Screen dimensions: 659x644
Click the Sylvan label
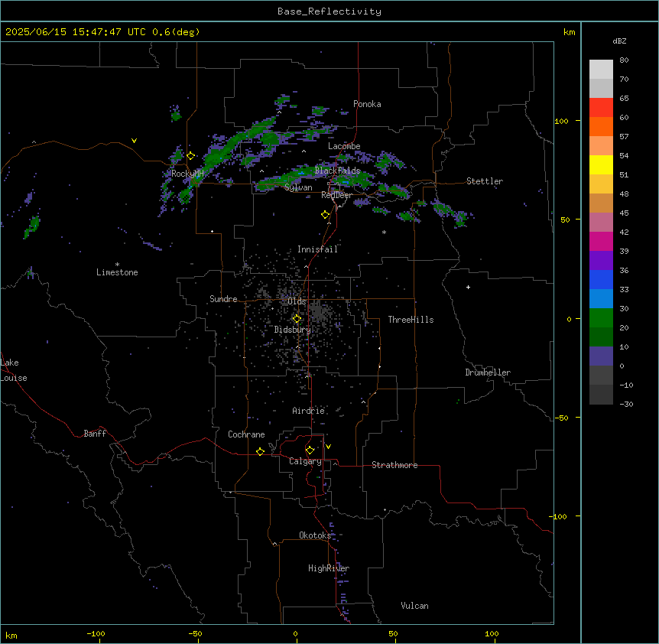[298, 187]
